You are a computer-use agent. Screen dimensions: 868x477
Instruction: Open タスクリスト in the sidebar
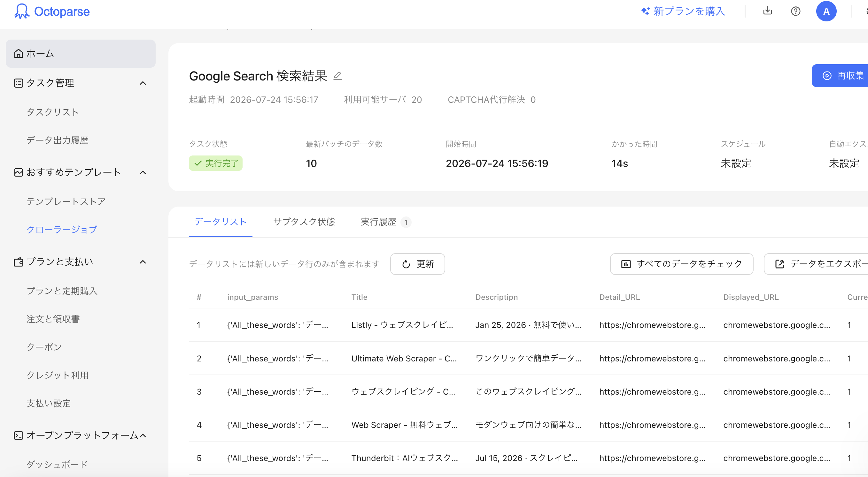coord(52,112)
